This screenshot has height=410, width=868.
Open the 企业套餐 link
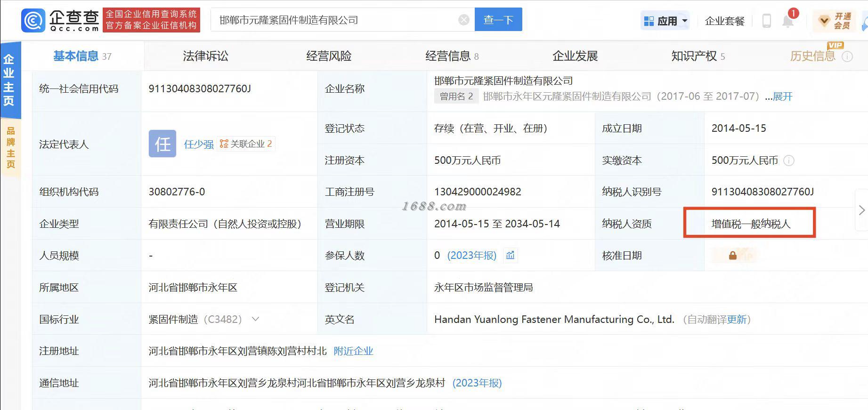(x=725, y=21)
